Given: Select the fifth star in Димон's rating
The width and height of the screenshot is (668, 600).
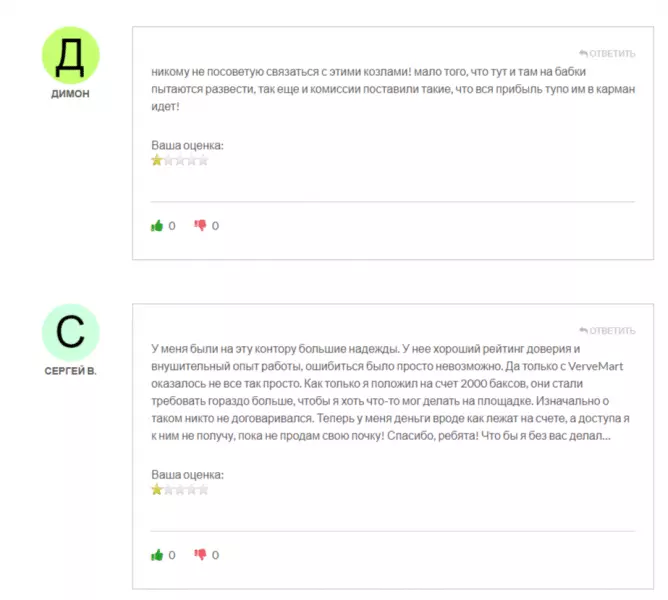Looking at the screenshot, I should 203,160.
